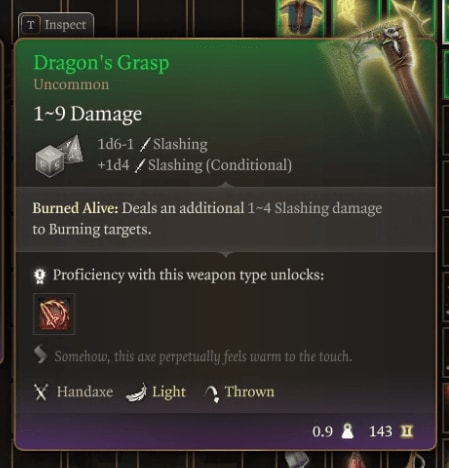Click the damage dice icon
Image resolution: width=449 pixels, height=468 pixels.
point(59,155)
